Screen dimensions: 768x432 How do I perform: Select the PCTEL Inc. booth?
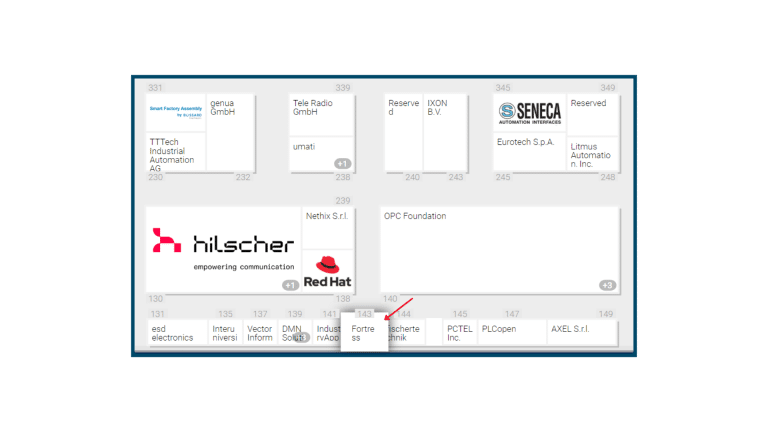pyautogui.click(x=460, y=333)
